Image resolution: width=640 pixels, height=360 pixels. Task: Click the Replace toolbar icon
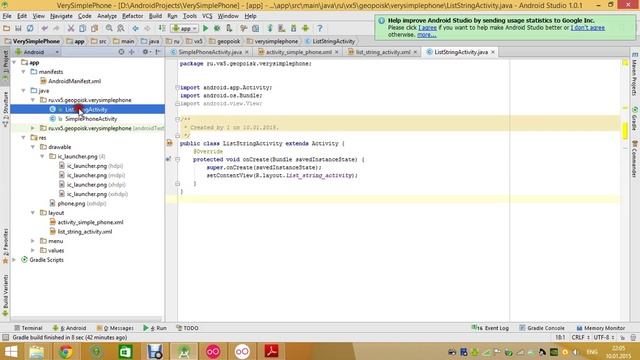tap(121, 29)
